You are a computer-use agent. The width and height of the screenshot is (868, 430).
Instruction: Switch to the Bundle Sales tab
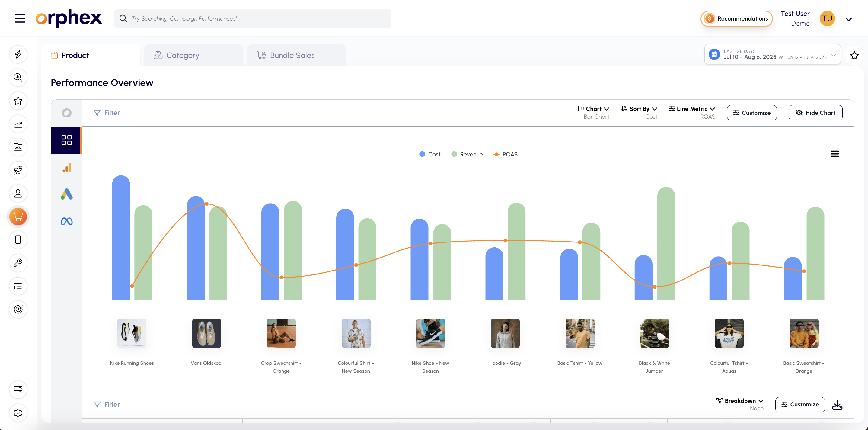tap(292, 55)
